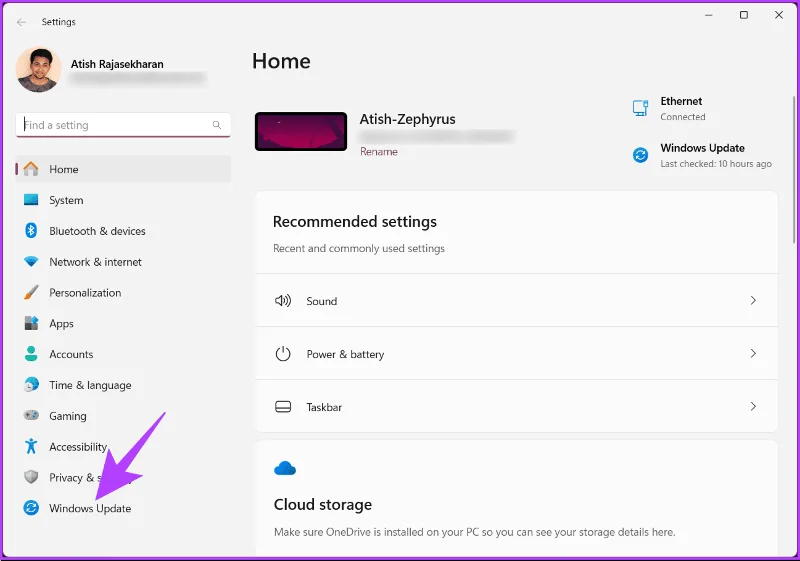This screenshot has width=800, height=561.
Task: Open Windows Update from sidebar label
Action: tap(90, 508)
